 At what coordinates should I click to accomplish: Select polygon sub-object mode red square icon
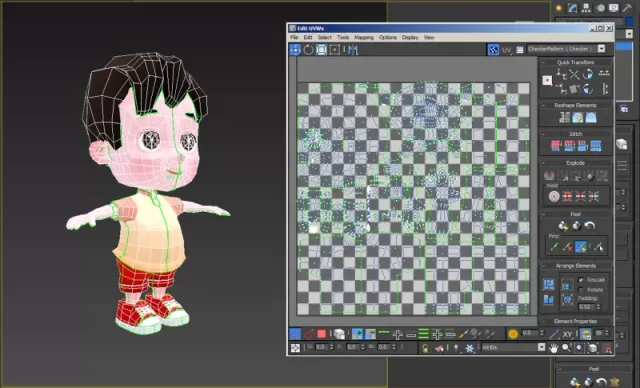pyautogui.click(x=322, y=334)
